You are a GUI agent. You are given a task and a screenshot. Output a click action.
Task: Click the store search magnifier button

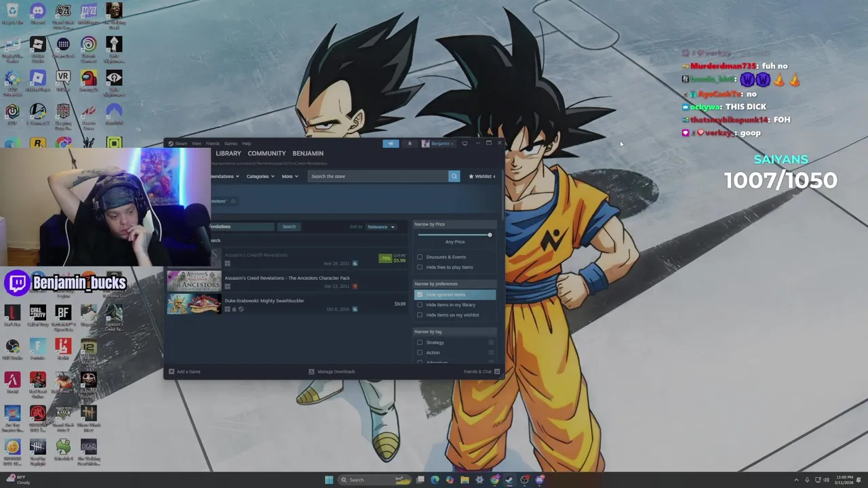point(454,176)
